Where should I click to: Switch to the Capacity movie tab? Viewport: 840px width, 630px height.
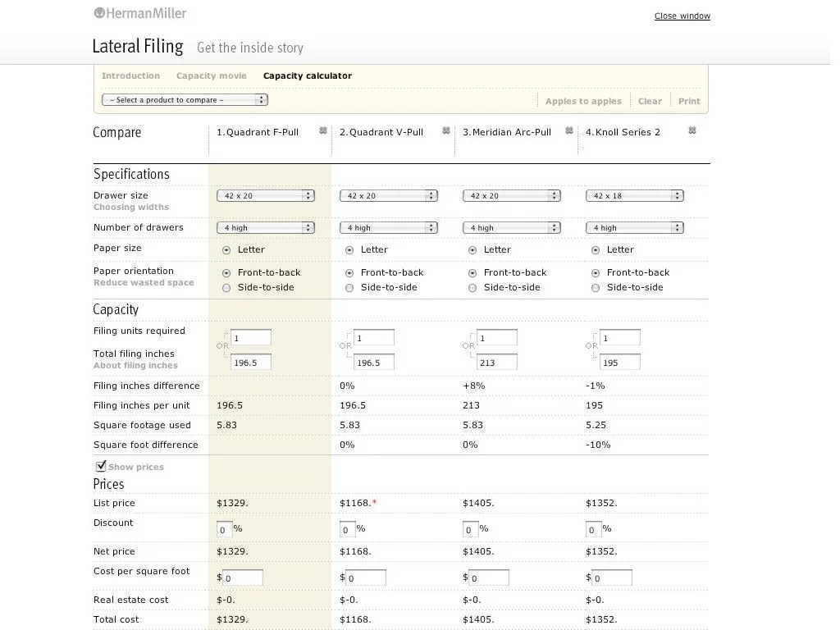212,75
